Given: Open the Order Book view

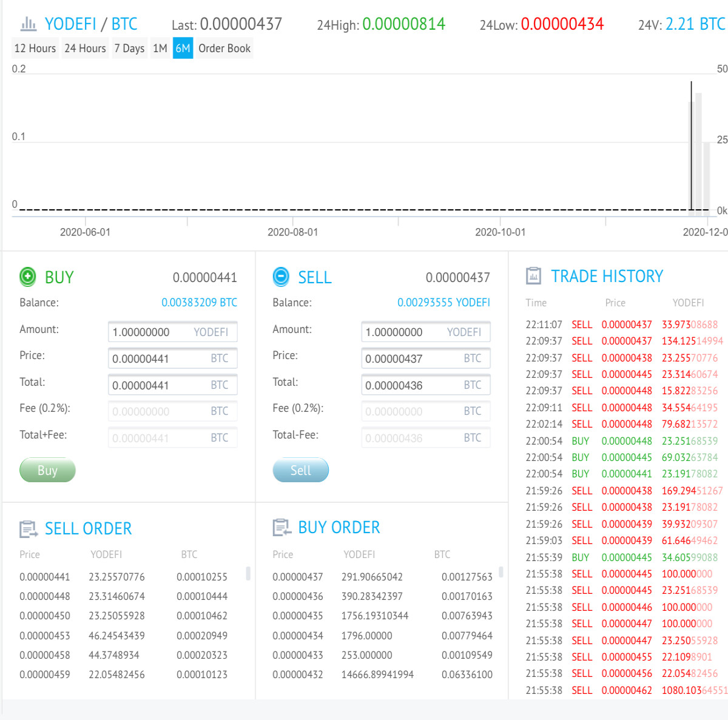Looking at the screenshot, I should coord(224,49).
